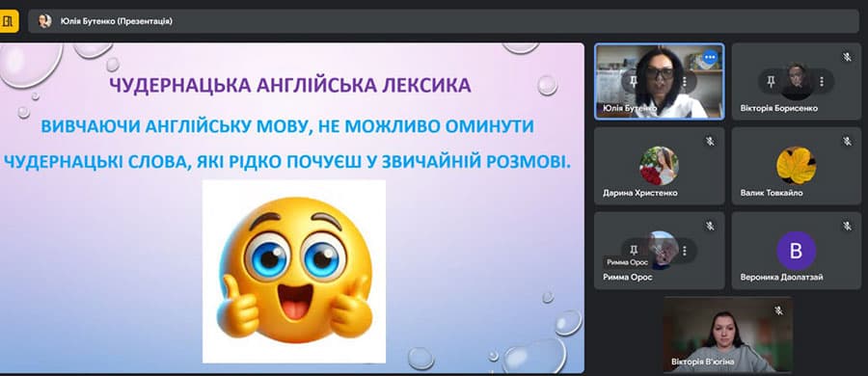
Task: Click name label 'Римма Орос' at the tile's bottom
Action: pyautogui.click(x=628, y=278)
